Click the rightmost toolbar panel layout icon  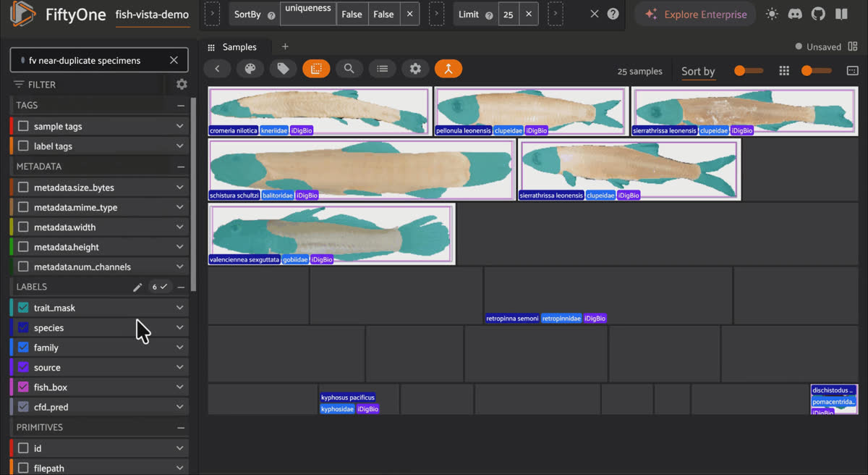[852, 71]
